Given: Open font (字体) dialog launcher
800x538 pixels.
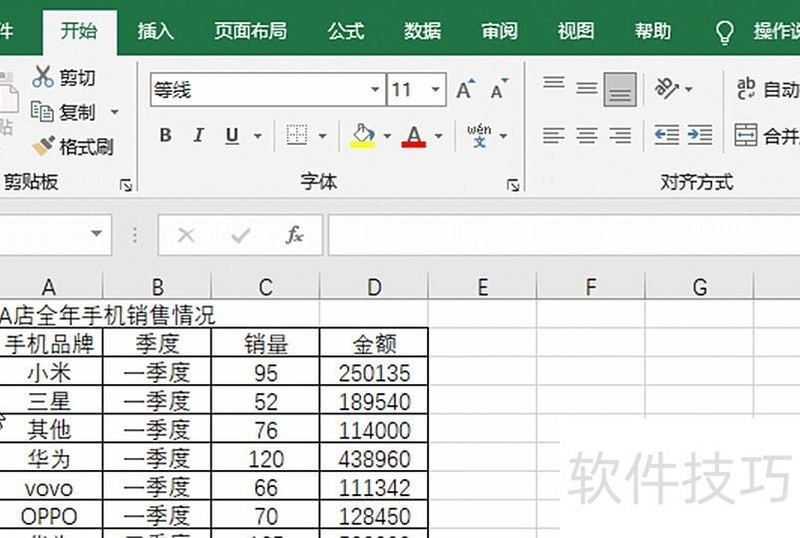Looking at the screenshot, I should click(513, 185).
